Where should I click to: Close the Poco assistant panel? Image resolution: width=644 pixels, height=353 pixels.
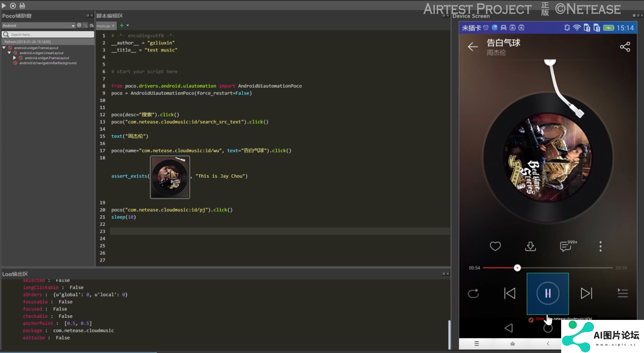tap(92, 16)
